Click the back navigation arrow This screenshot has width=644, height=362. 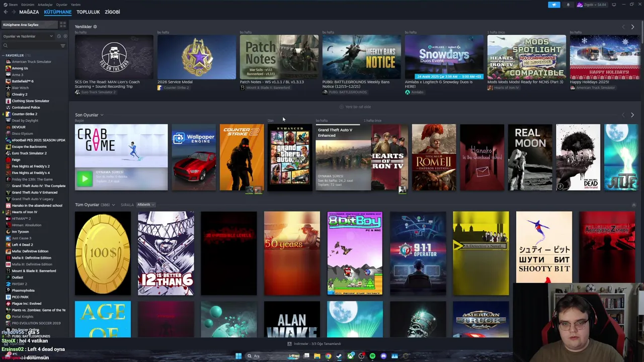pyautogui.click(x=5, y=12)
